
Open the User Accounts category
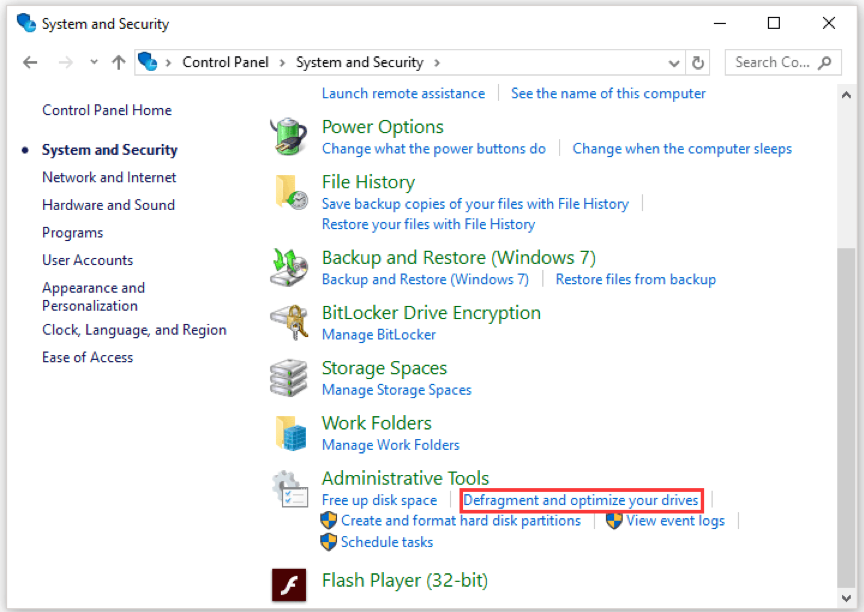(88, 260)
